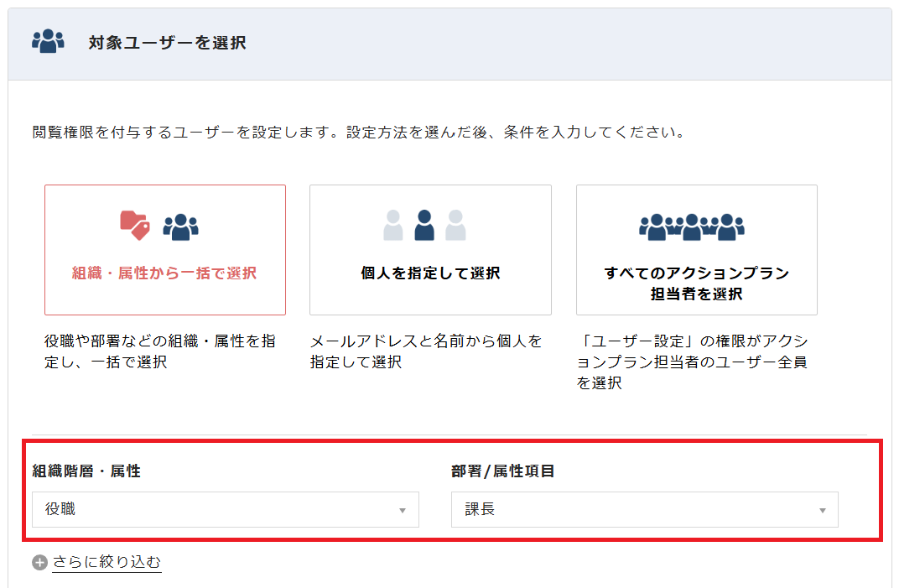899x588 pixels.
Task: Expand the dropdown arrow on the 役職 field
Action: coord(402,510)
